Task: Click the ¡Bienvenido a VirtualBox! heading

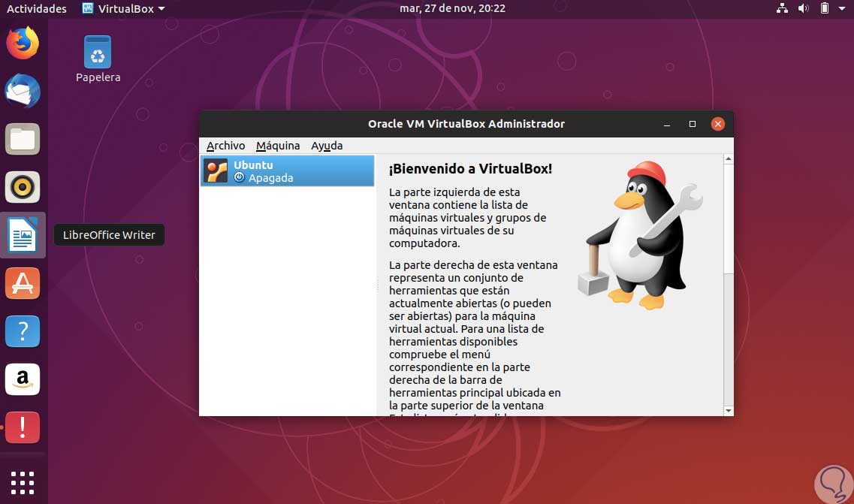Action: point(471,168)
